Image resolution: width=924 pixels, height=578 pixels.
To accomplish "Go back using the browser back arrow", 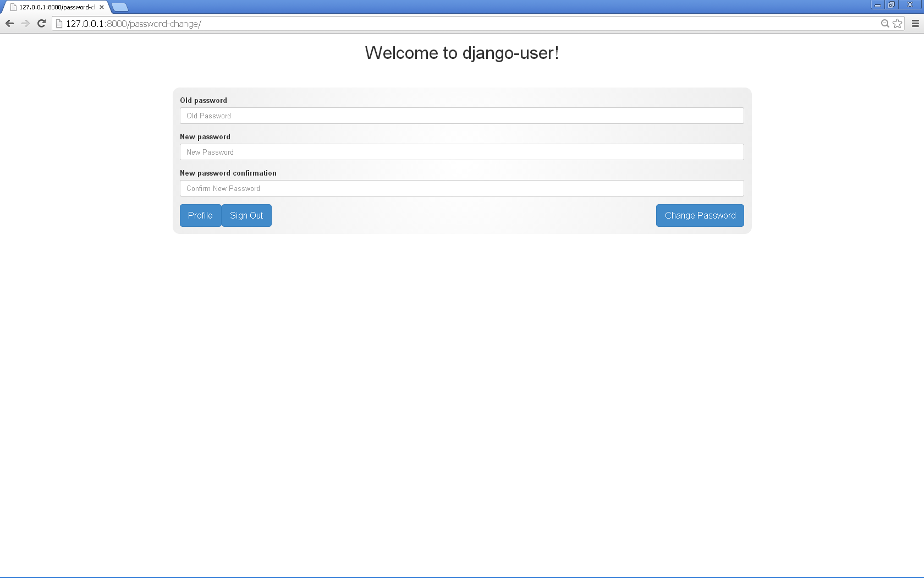I will [9, 23].
